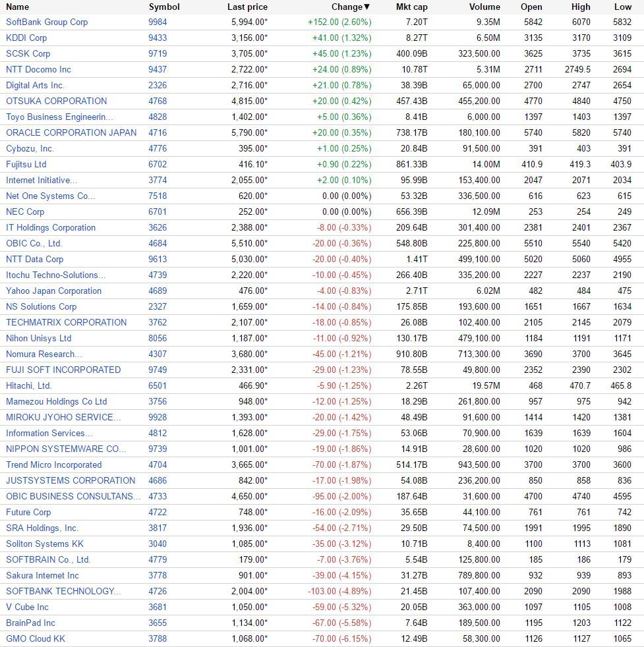
Task: Open Itochu Techno-Solutions... link
Action: click(56, 275)
